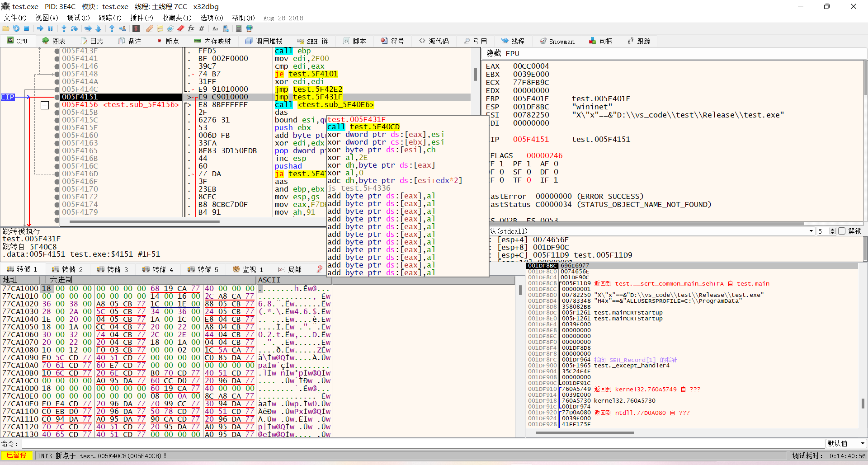Open the patches bandage icon

(x=149, y=28)
